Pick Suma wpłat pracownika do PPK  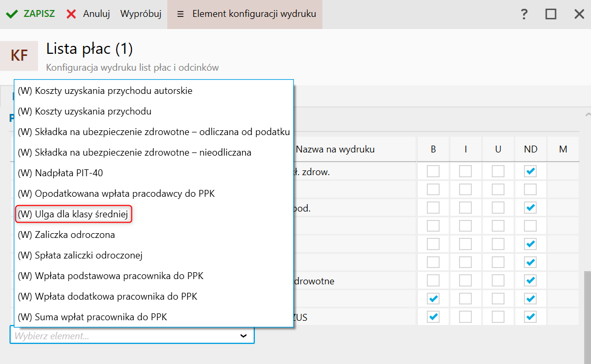92,317
